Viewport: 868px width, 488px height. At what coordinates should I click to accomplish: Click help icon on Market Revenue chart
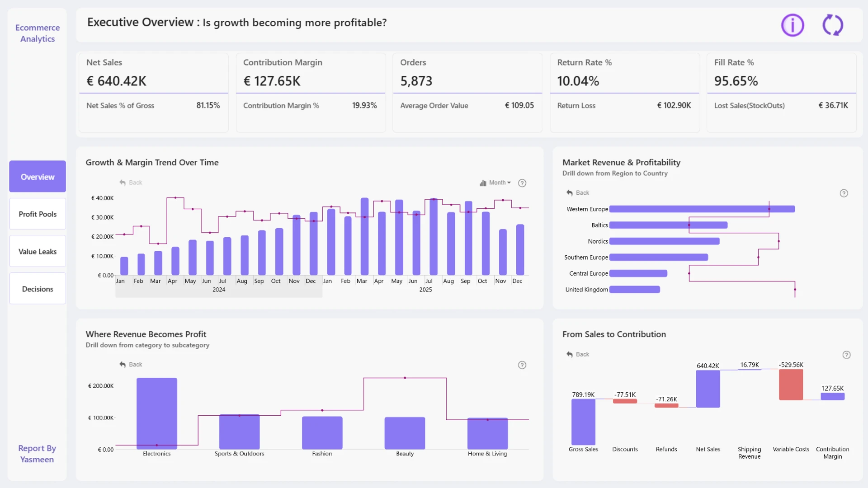pyautogui.click(x=844, y=193)
